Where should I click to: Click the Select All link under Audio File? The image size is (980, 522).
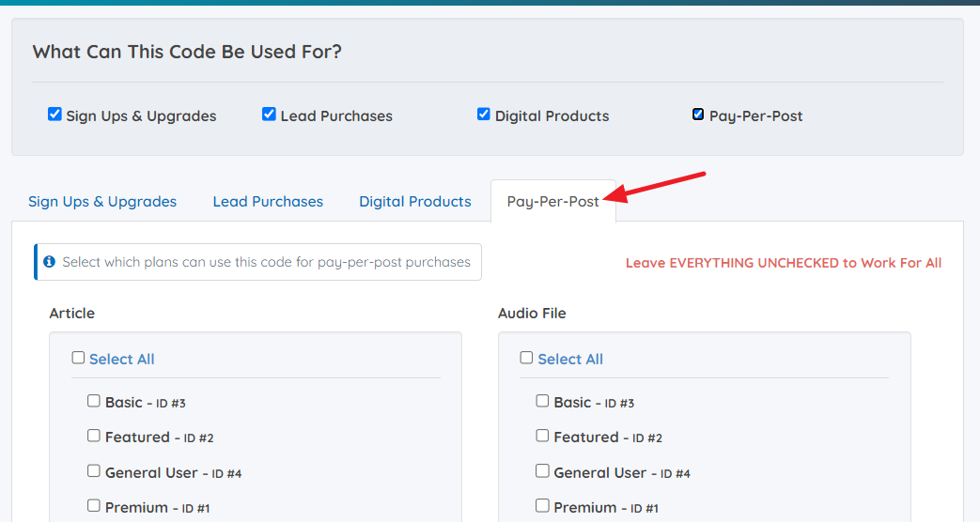point(570,359)
